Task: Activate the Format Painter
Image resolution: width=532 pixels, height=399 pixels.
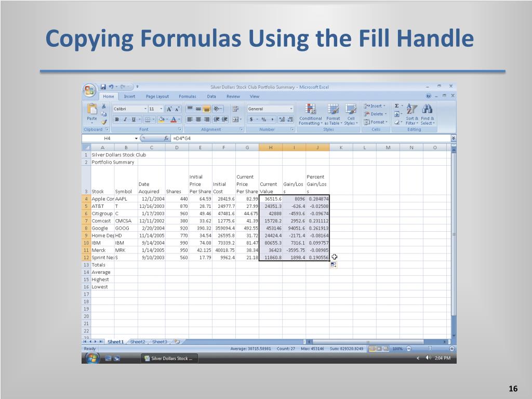Action: (x=104, y=122)
